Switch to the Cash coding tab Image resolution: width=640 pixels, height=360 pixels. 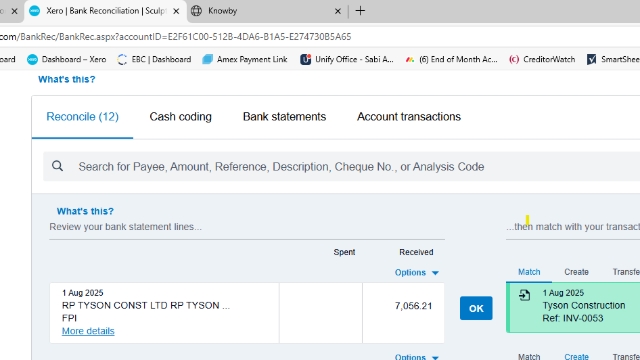coord(180,117)
